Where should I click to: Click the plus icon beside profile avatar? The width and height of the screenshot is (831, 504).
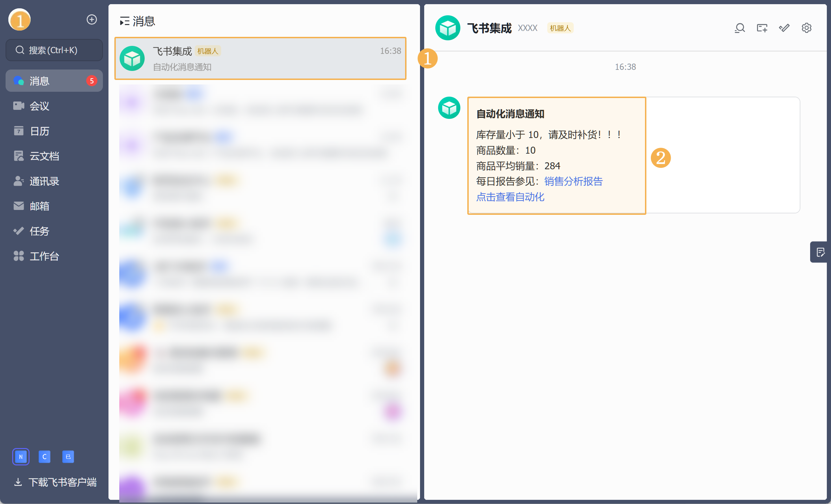coord(92,20)
